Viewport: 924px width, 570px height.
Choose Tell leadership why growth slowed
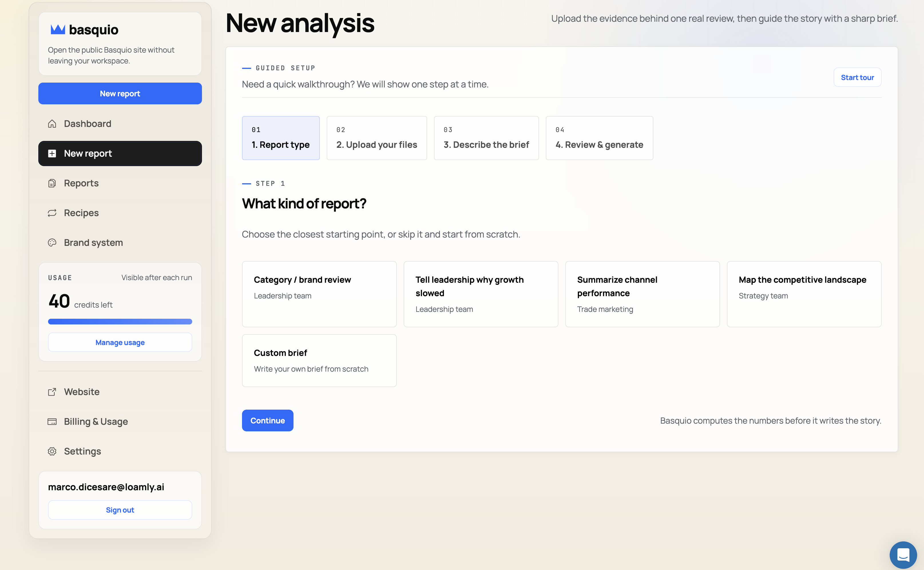481,294
